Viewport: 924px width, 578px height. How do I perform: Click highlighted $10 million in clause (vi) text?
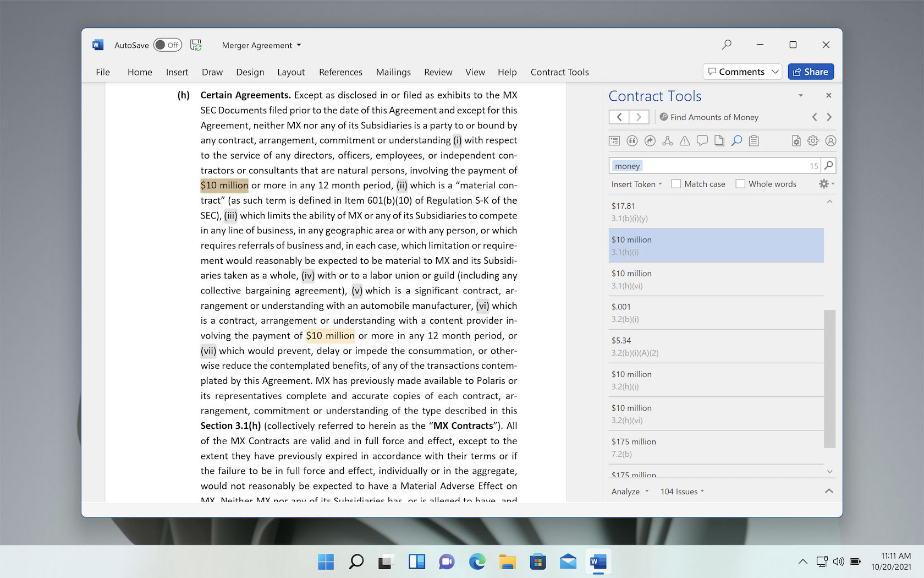(330, 335)
